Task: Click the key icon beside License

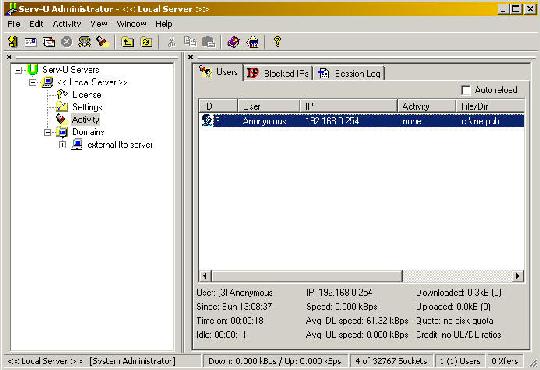Action: tap(62, 94)
